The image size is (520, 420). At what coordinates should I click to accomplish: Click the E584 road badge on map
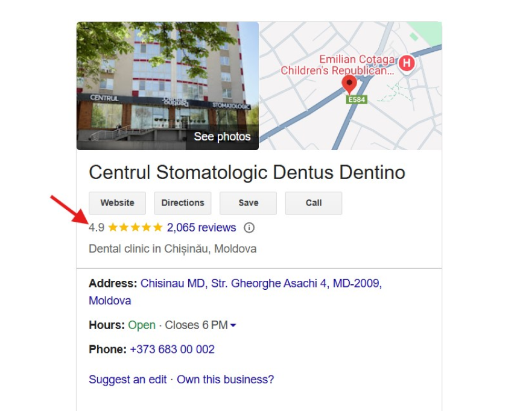357,99
